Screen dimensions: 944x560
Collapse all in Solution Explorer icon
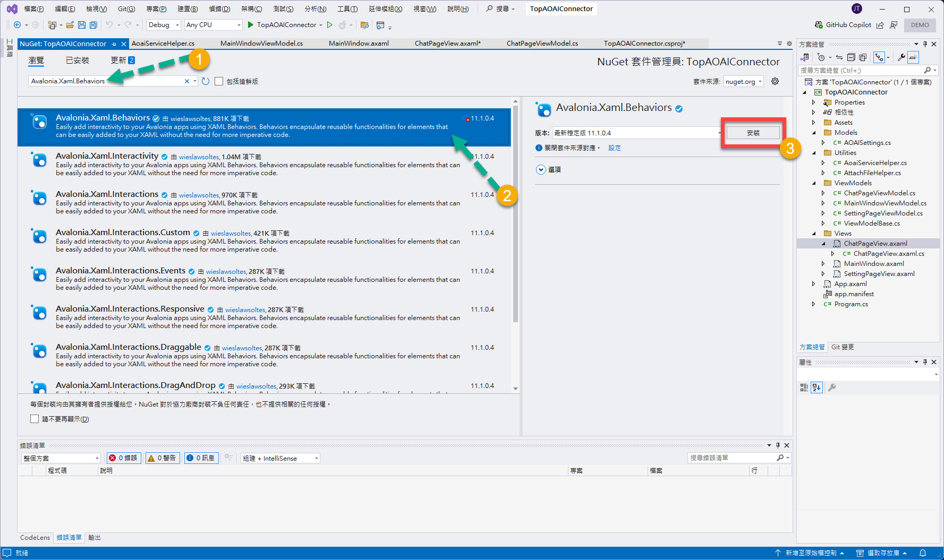[851, 57]
